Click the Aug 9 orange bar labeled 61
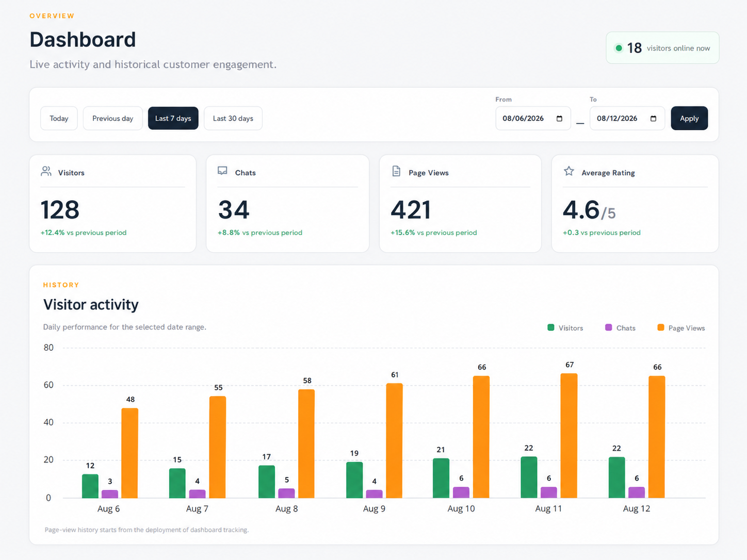This screenshot has width=747, height=560. pyautogui.click(x=394, y=441)
